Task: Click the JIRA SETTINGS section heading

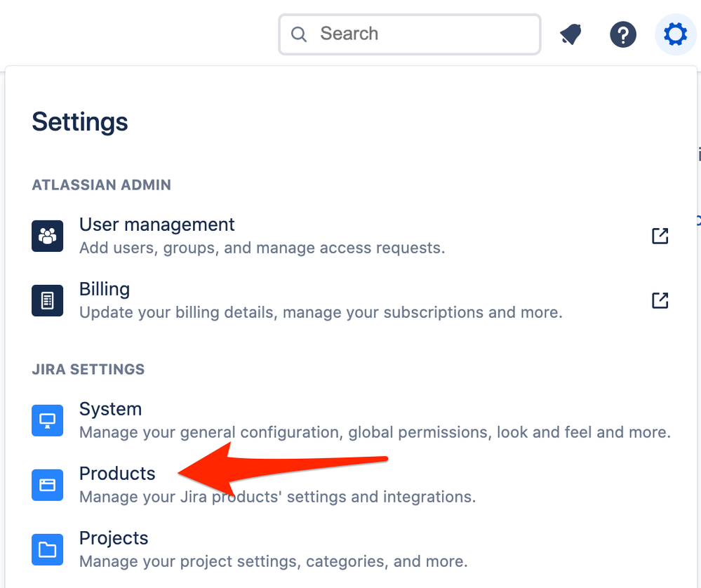Action: (88, 369)
